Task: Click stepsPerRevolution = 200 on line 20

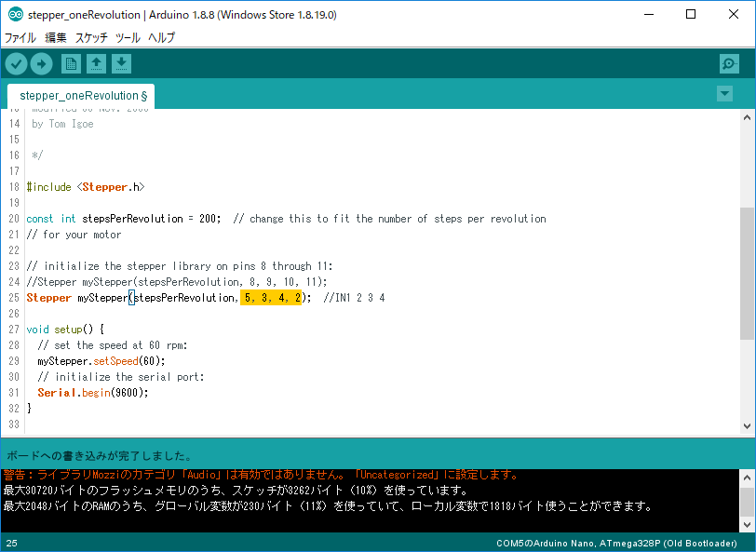Action: click(x=151, y=219)
